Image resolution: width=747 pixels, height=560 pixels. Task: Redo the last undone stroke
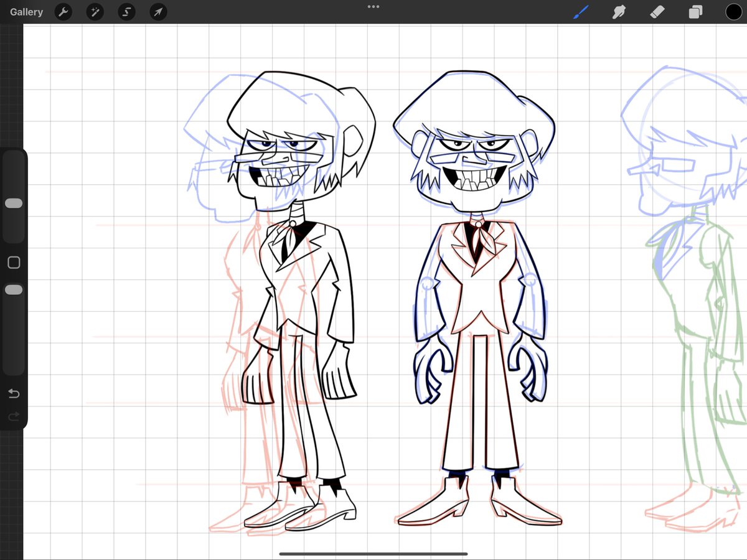[14, 416]
